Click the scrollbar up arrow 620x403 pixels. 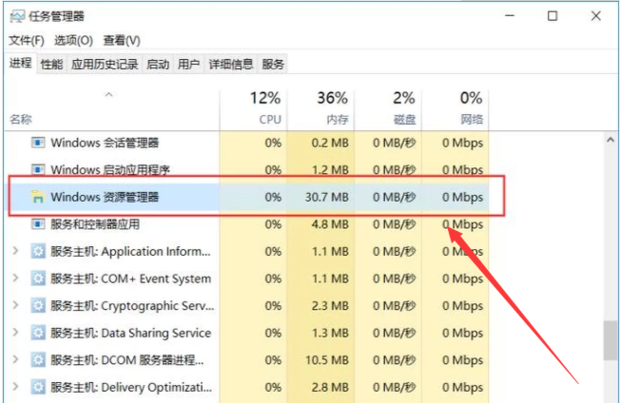pyautogui.click(x=610, y=140)
